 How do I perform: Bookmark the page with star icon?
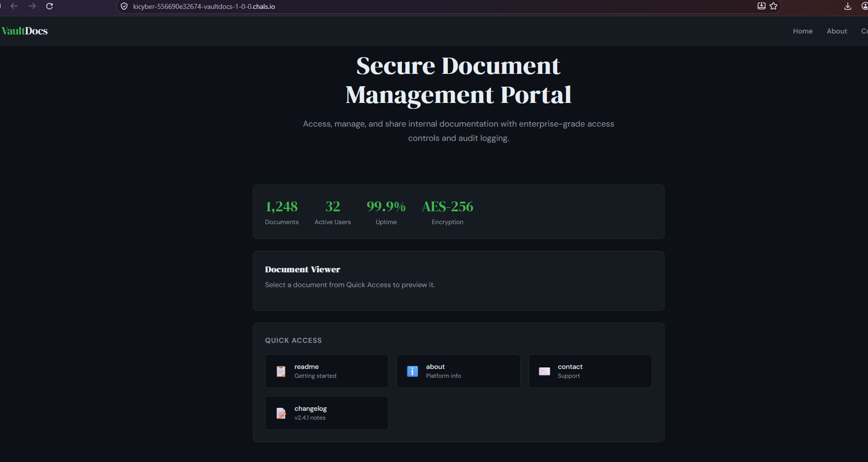(x=773, y=6)
